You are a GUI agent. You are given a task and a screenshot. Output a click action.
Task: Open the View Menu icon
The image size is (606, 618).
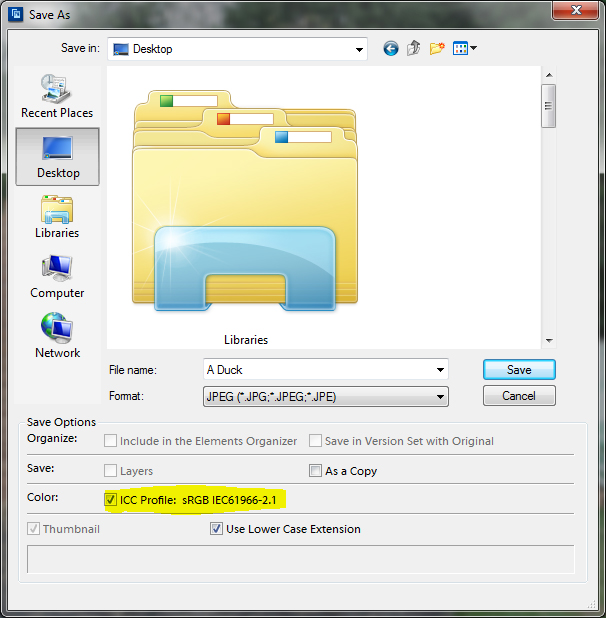point(460,48)
